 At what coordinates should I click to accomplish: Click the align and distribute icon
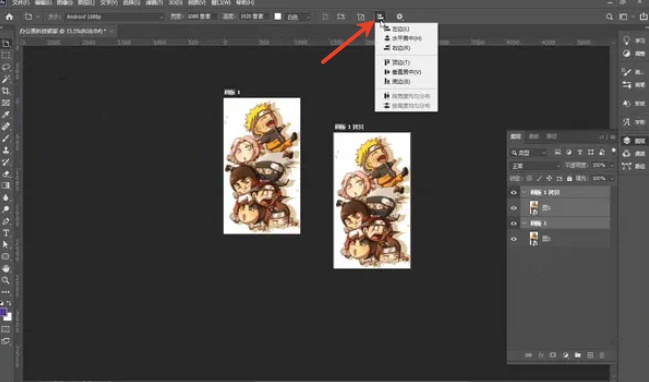point(380,17)
